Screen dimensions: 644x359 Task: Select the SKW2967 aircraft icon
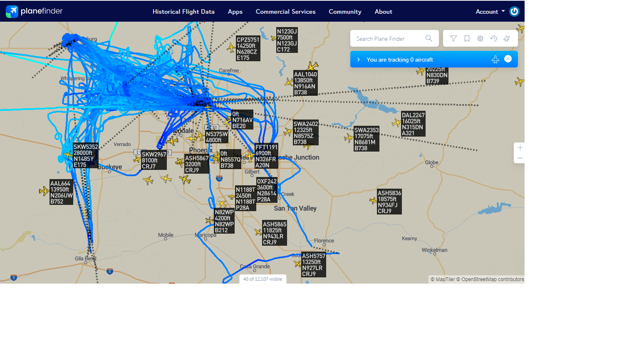pyautogui.click(x=137, y=159)
